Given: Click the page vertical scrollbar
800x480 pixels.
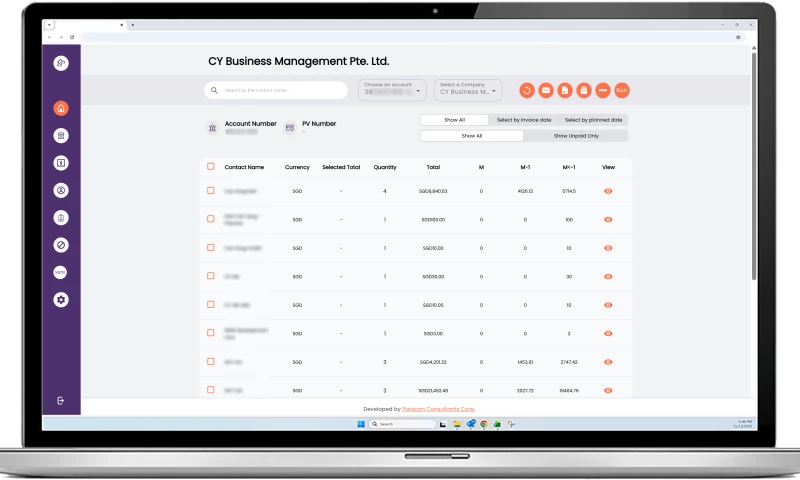Looking at the screenshot, I should (754, 166).
